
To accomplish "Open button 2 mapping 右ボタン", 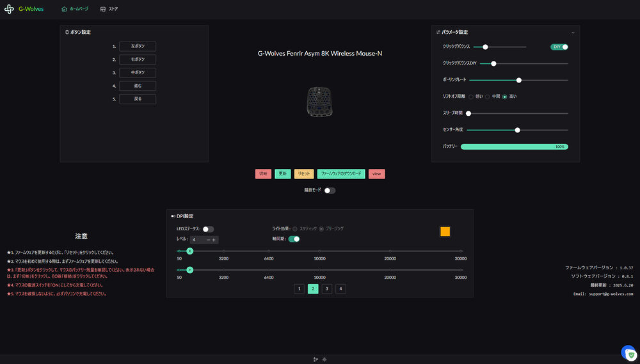I will point(138,59).
